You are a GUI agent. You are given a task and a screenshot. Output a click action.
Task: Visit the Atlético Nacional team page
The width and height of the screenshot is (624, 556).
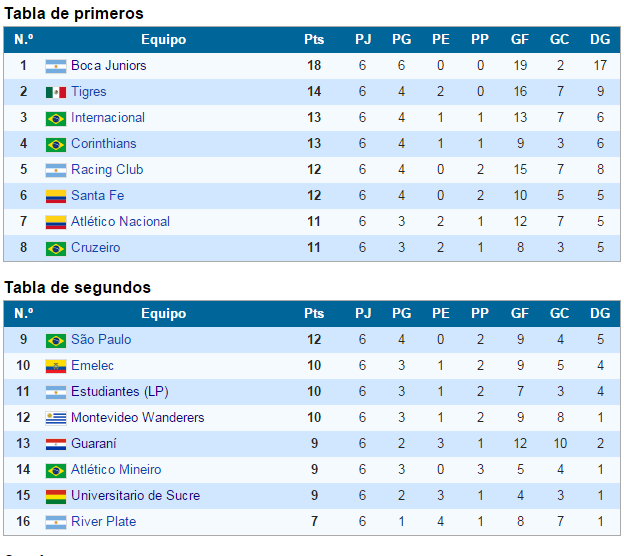[120, 222]
